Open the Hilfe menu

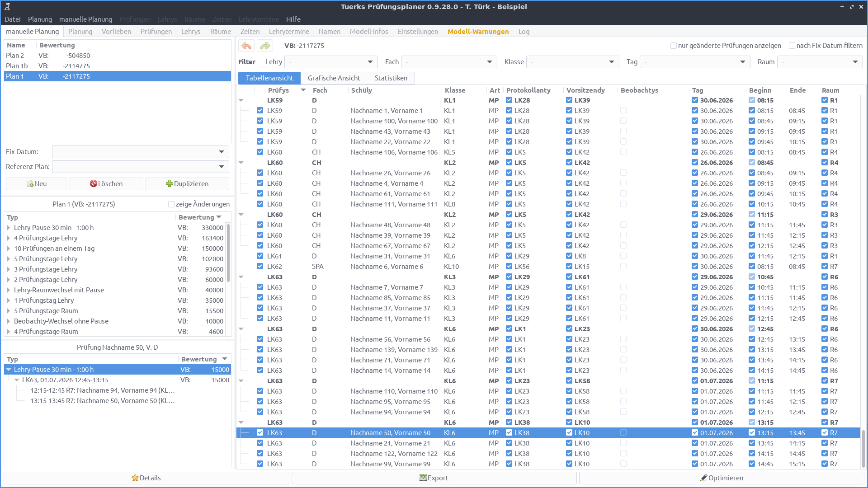pos(293,19)
